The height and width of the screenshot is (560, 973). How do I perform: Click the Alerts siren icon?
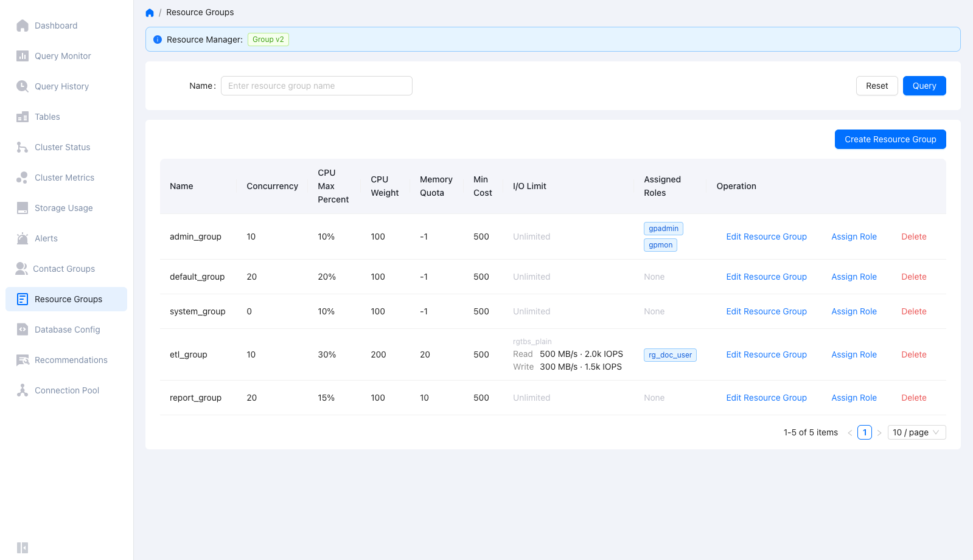(23, 238)
